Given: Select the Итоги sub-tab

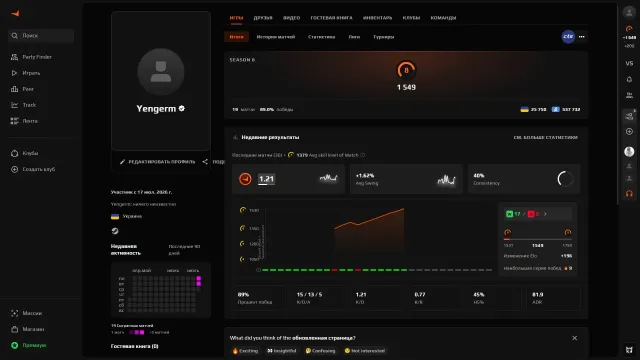Looking at the screenshot, I should pyautogui.click(x=236, y=37).
